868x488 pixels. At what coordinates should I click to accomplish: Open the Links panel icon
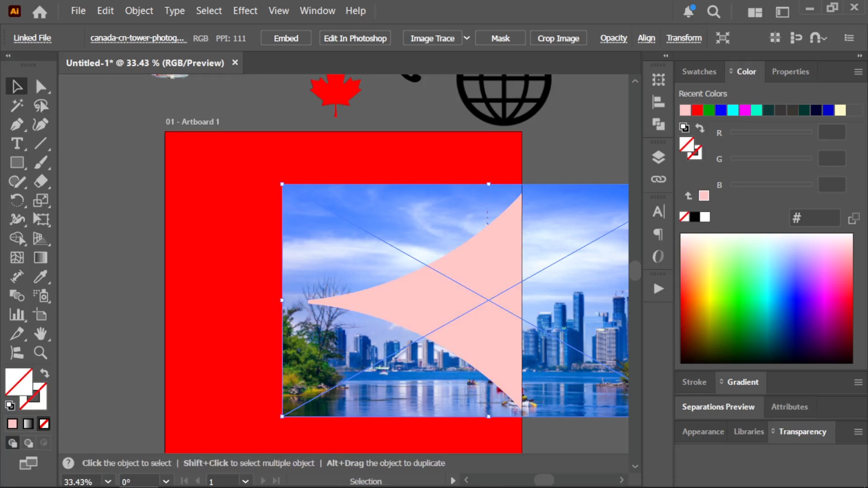(658, 179)
